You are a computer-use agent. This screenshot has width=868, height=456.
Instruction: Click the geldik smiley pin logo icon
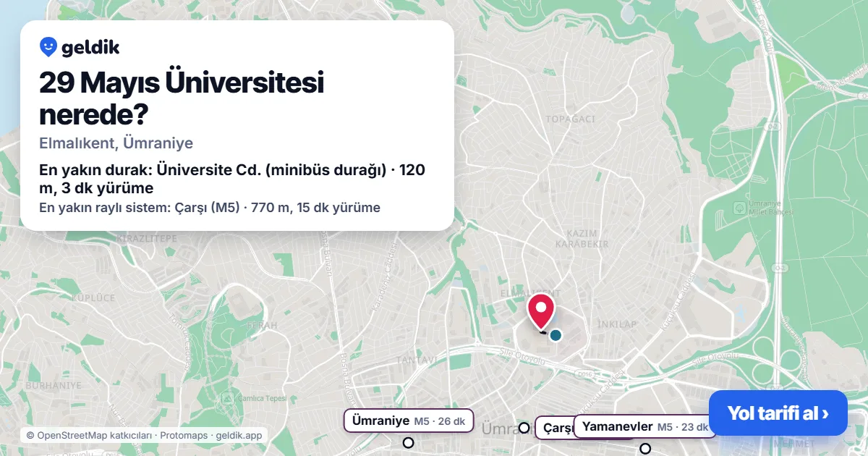(x=48, y=47)
